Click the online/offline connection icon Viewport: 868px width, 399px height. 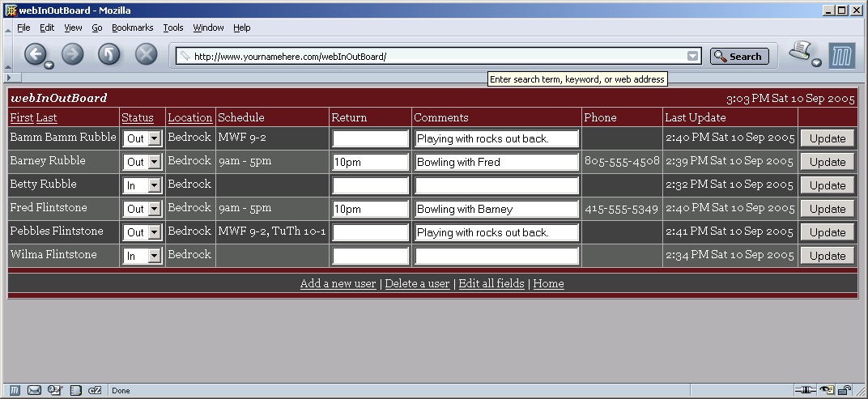805,390
